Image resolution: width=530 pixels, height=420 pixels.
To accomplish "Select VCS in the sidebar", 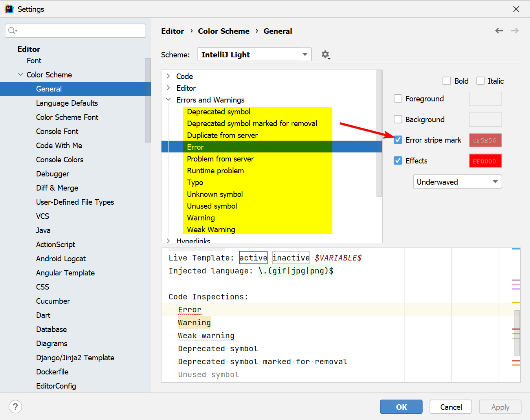I will [x=42, y=216].
